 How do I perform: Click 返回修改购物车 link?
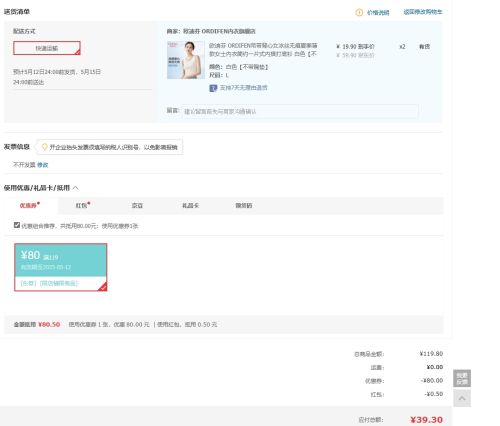click(423, 12)
